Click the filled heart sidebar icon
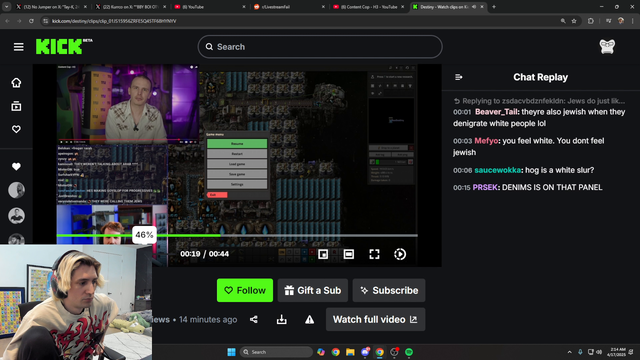This screenshot has height=360, width=640. point(16,167)
